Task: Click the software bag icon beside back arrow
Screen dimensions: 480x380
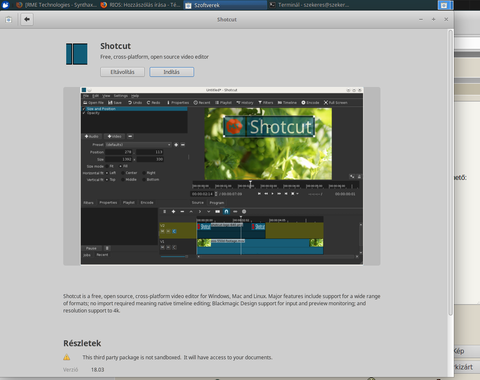Action: coord(9,20)
